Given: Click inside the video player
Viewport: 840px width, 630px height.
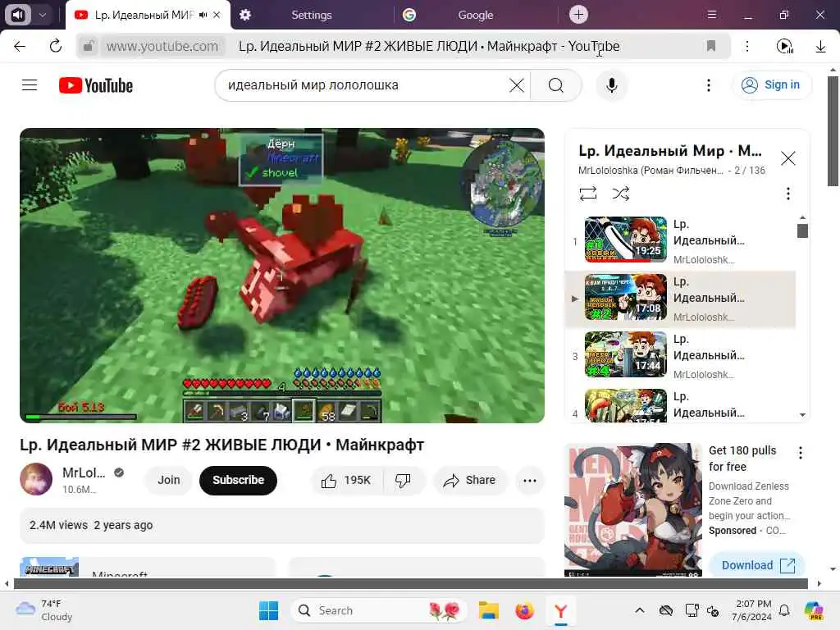Looking at the screenshot, I should pyautogui.click(x=282, y=276).
